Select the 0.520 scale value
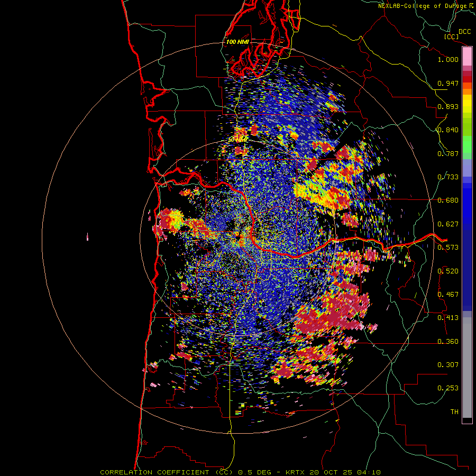Viewport: 476px width, 476px height. click(x=448, y=271)
